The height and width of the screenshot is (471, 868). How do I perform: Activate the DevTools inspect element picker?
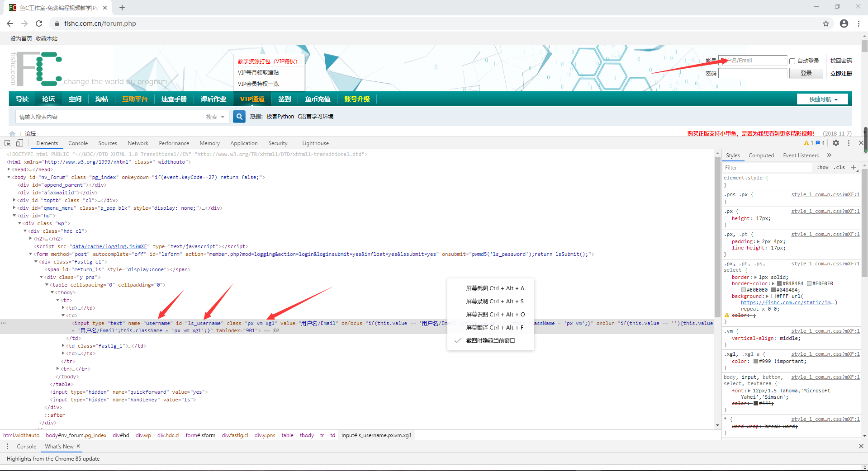click(8, 143)
